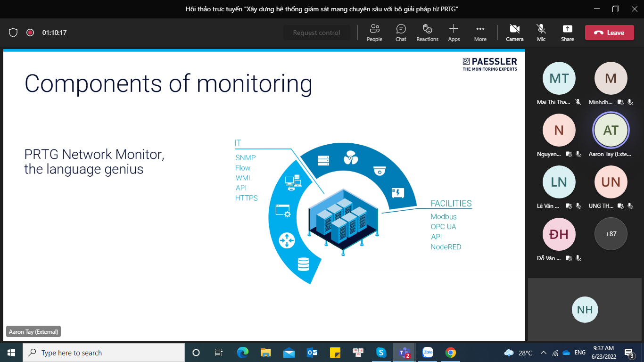Click the Request control button
644x362 pixels.
[316, 33]
